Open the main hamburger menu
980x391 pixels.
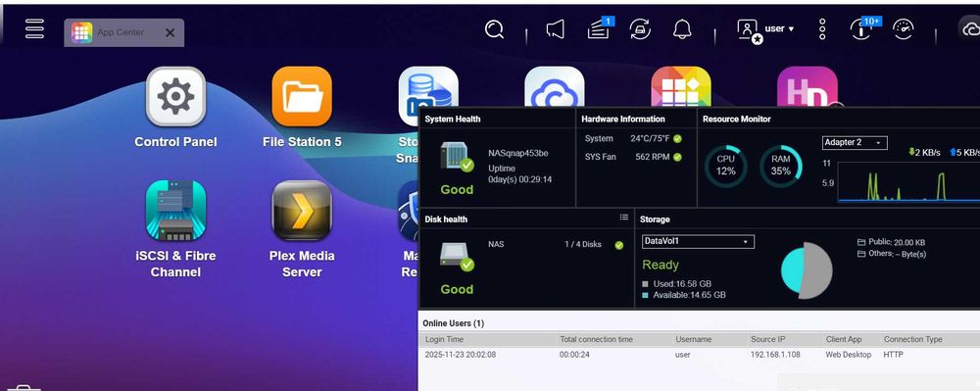(x=34, y=28)
